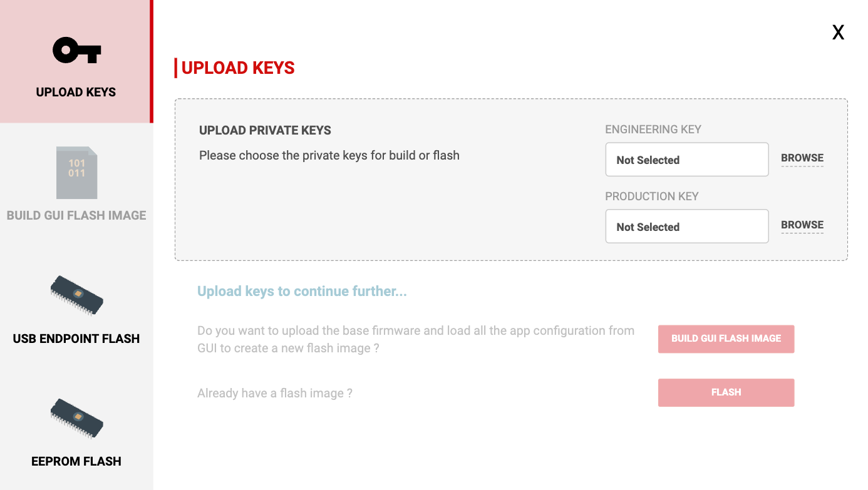Click the UPLOAD PRIVATE KEYS section title
Viewport: 868px width, 490px height.
pyautogui.click(x=265, y=130)
